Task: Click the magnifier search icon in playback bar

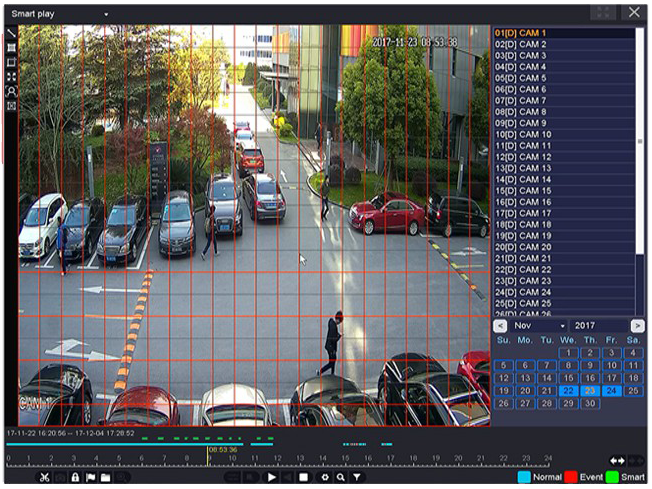Action: 341,477
